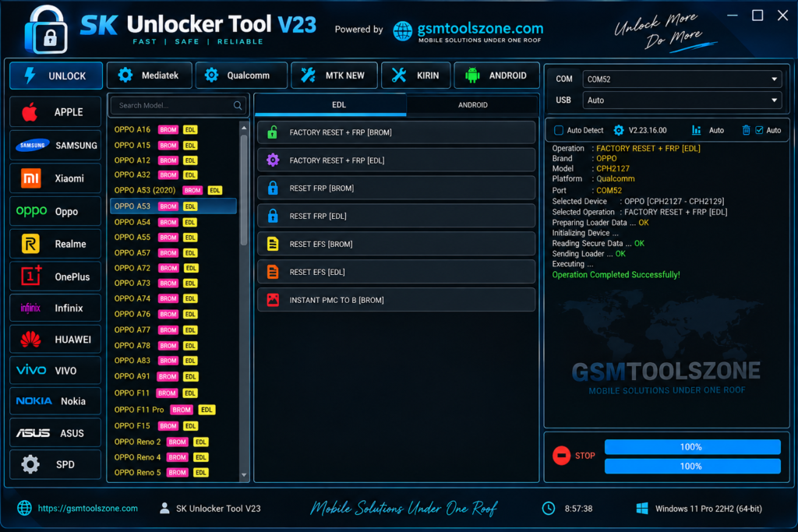The height and width of the screenshot is (532, 798).
Task: Switch to the EDL tab
Action: tap(330, 105)
